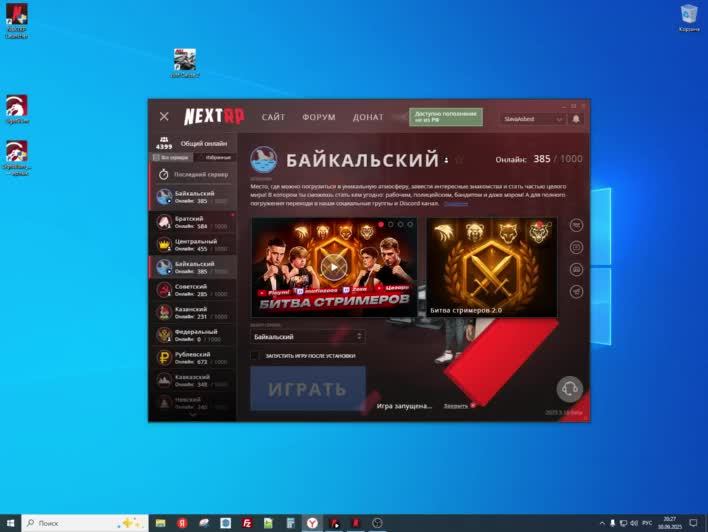Open the Корзина recycle bin on desktop

[689, 18]
